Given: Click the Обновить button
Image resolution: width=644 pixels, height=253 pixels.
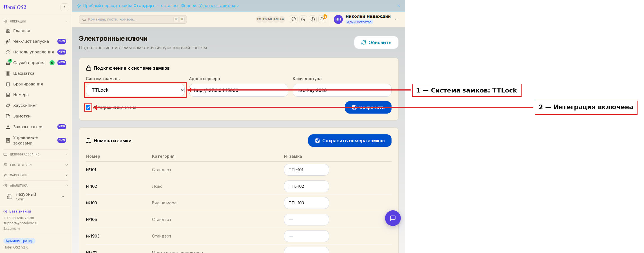Looking at the screenshot, I should (376, 42).
